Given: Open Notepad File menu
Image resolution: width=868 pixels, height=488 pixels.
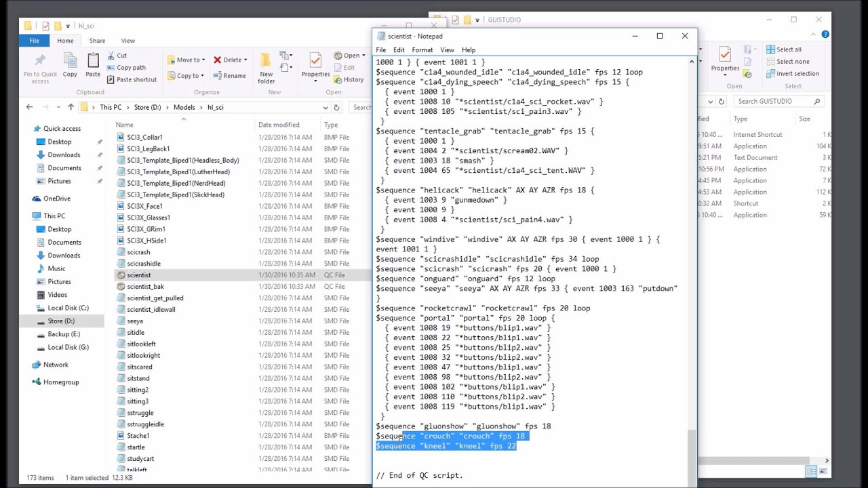Looking at the screenshot, I should [x=381, y=50].
